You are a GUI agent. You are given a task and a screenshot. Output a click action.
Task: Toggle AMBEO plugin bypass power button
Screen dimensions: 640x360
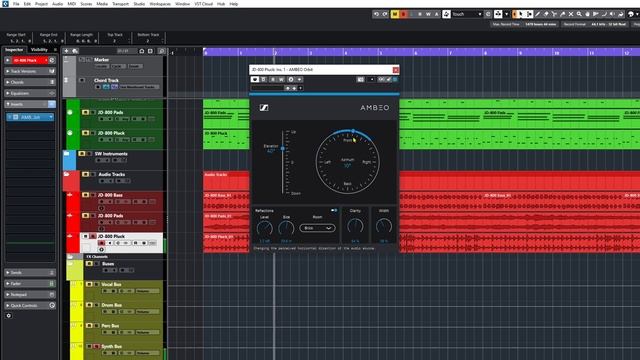[255, 80]
